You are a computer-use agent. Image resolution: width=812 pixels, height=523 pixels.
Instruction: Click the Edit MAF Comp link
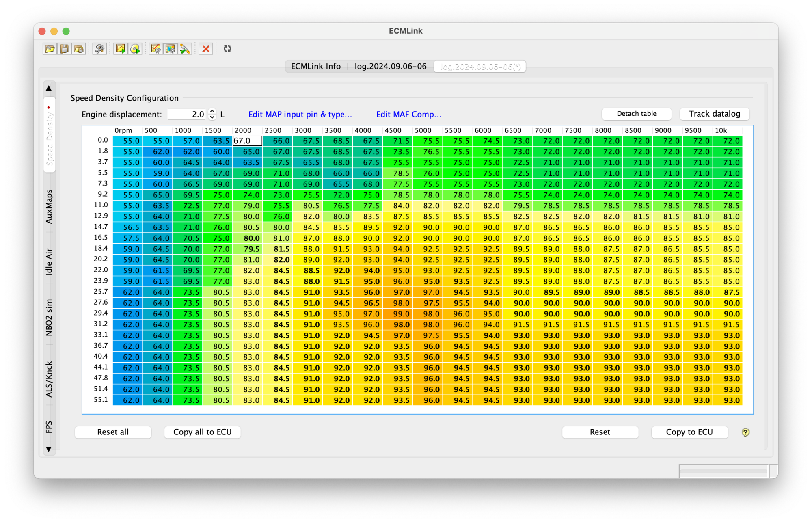coord(408,115)
